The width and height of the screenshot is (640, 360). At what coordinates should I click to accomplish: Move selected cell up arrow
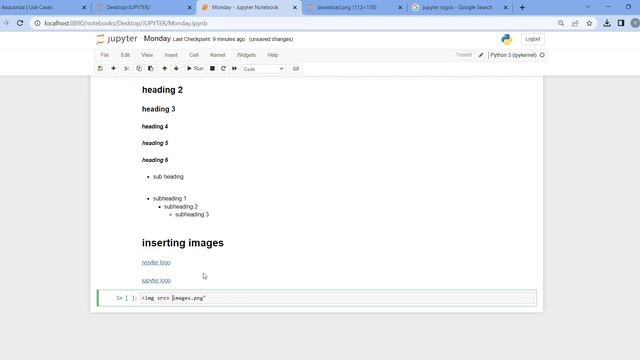pyautogui.click(x=164, y=69)
